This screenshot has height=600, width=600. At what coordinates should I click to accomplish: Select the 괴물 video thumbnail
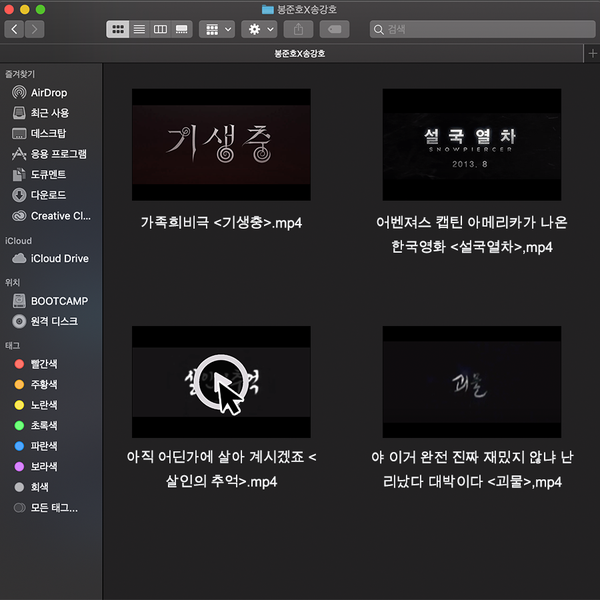(x=472, y=382)
